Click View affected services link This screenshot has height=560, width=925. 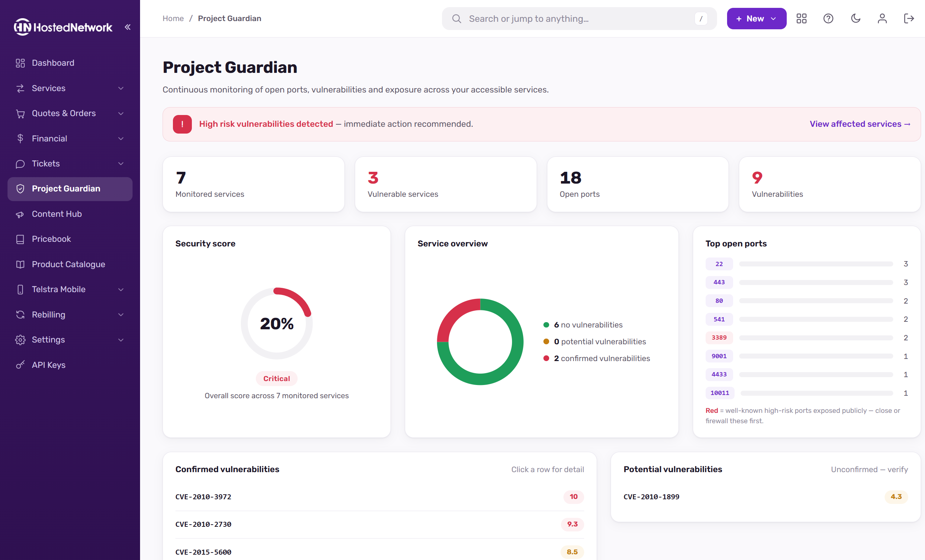pyautogui.click(x=860, y=124)
